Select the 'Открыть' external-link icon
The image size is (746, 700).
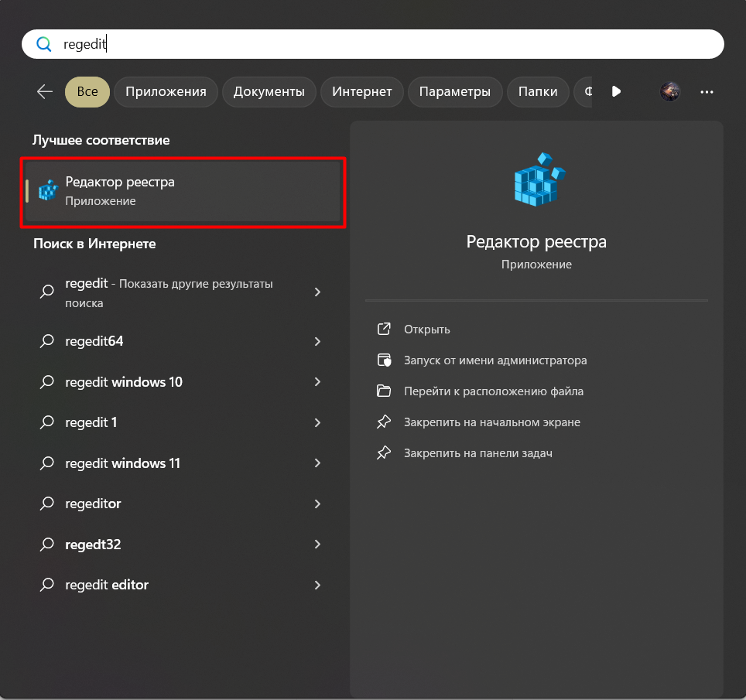385,329
